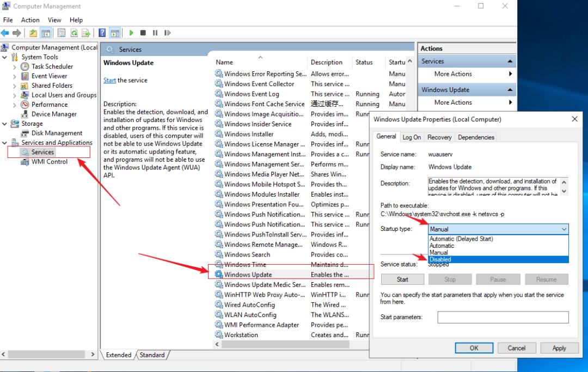Click the Back arrow in toolbar
Viewport: 588px width, 372px height.
tap(5, 33)
